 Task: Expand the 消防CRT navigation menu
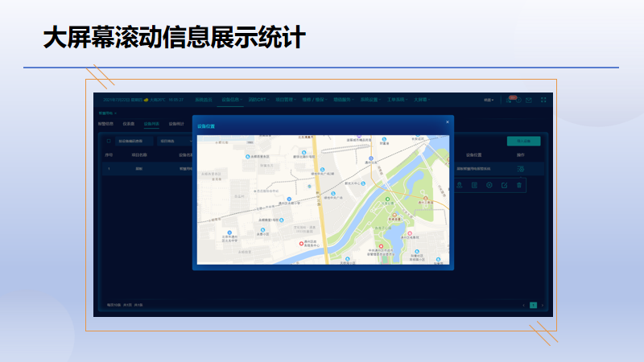258,100
